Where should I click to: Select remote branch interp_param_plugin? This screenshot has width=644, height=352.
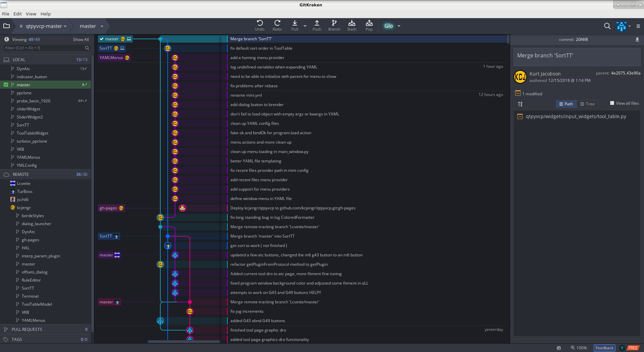45,256
